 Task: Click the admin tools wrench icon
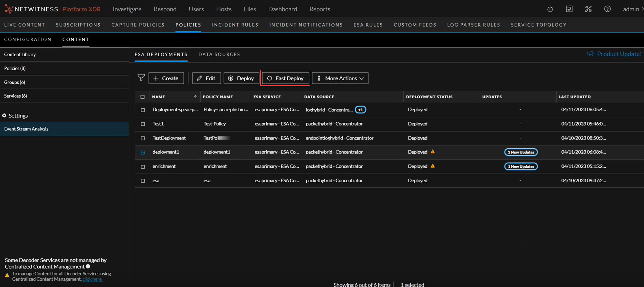[588, 9]
